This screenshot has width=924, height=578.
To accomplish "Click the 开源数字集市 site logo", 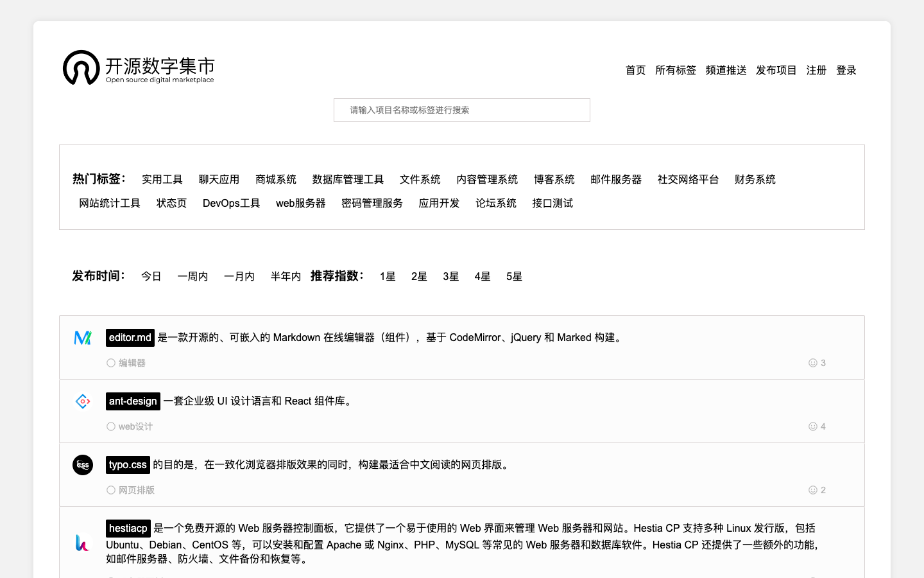I will [138, 67].
